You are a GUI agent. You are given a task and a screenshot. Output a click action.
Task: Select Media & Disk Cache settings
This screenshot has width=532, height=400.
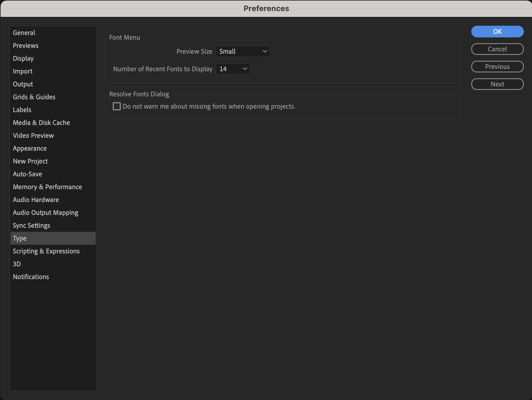(41, 122)
